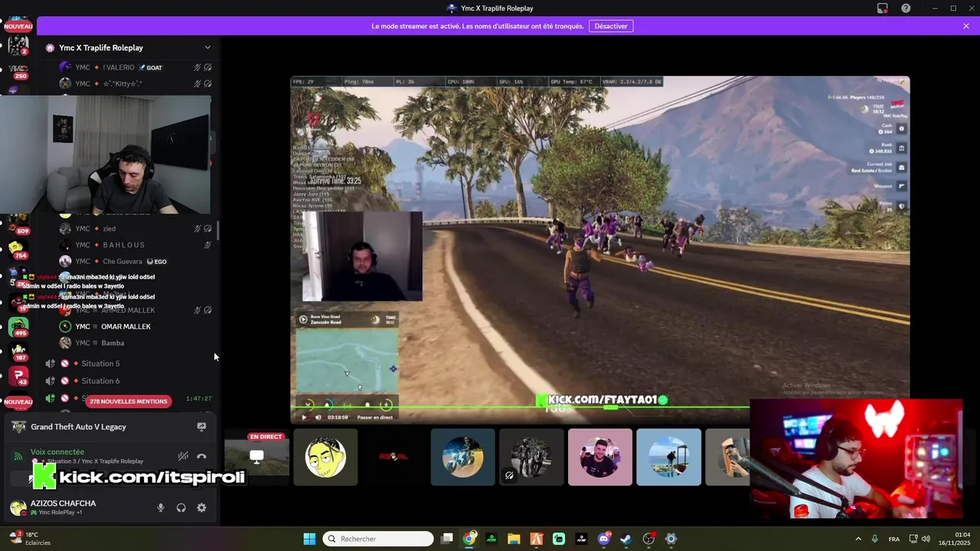This screenshot has width=980, height=551.
Task: Open the microphone tray icon
Action: [x=874, y=539]
